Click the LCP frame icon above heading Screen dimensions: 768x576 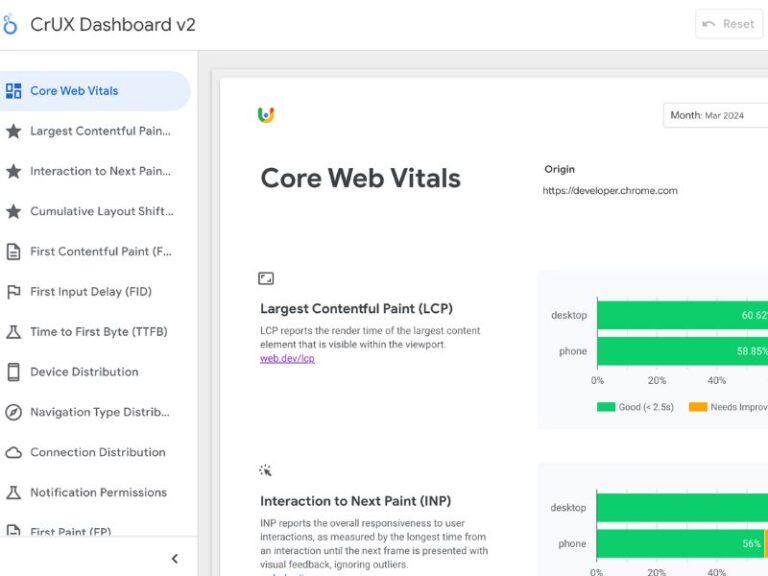[x=266, y=279]
